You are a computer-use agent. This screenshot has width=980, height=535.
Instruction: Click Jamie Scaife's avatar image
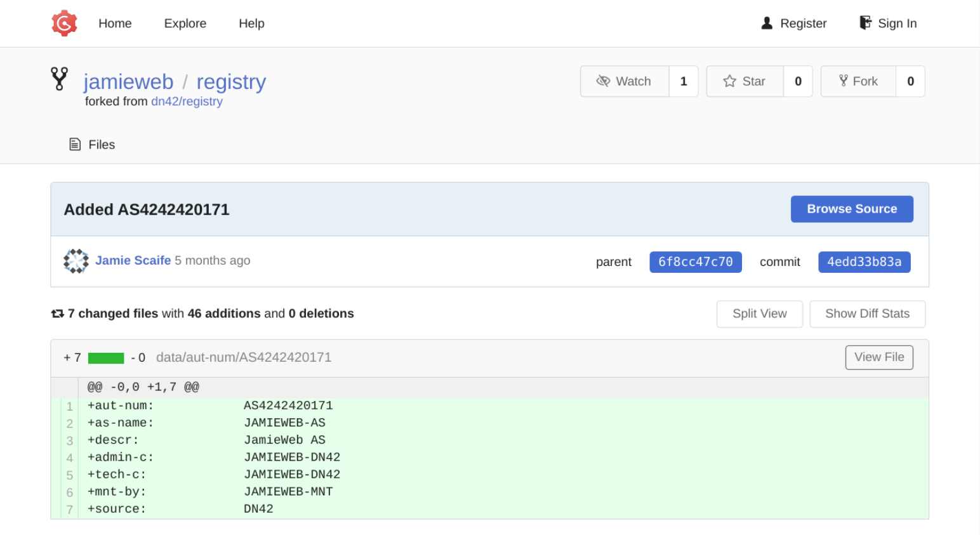(76, 261)
